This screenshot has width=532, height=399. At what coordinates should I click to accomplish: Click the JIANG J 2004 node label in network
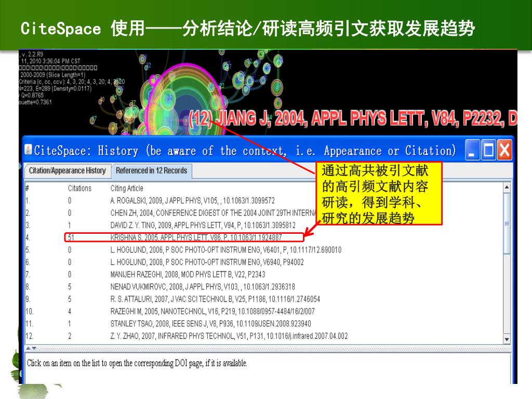point(353,118)
